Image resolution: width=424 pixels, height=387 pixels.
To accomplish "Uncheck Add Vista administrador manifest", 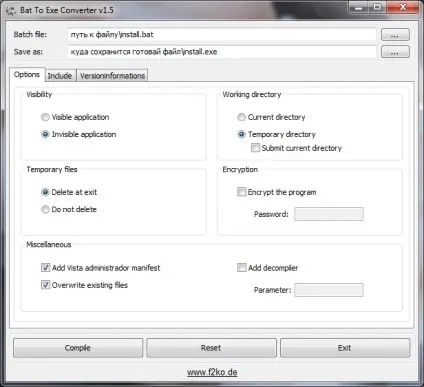I will point(45,267).
